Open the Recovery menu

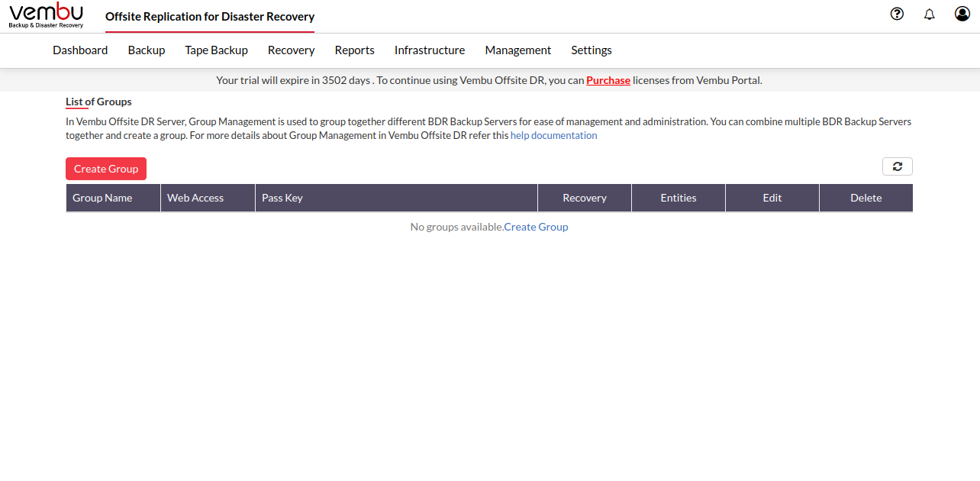click(291, 50)
